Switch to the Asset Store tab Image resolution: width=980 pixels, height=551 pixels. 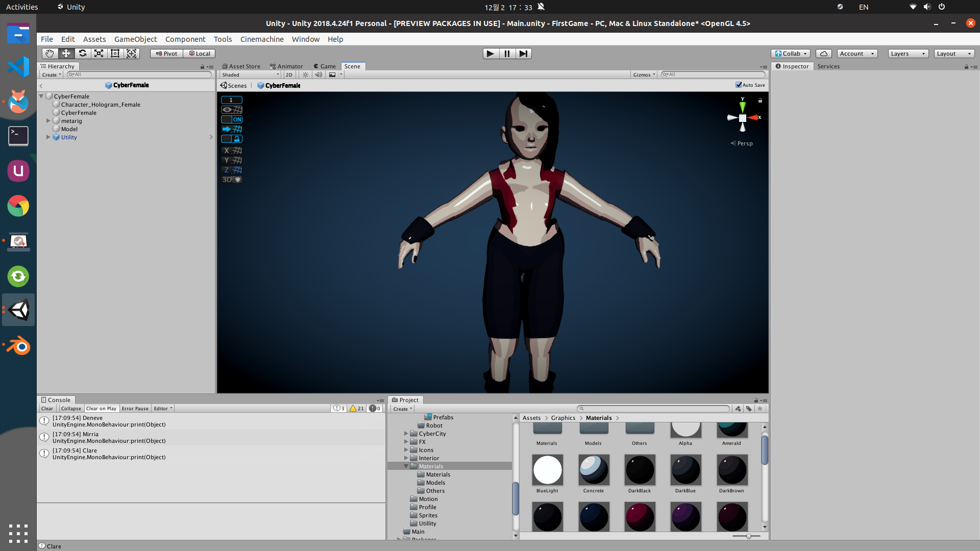click(x=241, y=66)
